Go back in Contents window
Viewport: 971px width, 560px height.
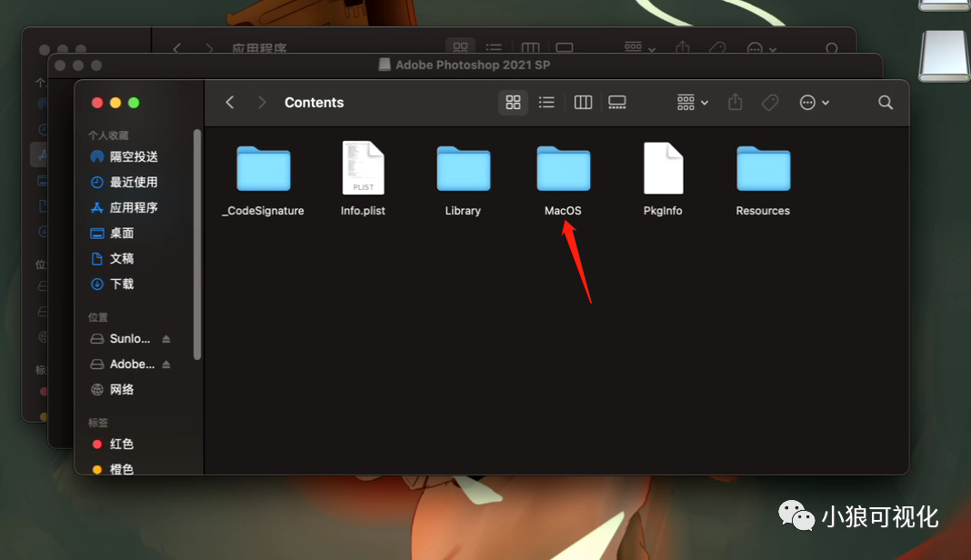pyautogui.click(x=230, y=102)
